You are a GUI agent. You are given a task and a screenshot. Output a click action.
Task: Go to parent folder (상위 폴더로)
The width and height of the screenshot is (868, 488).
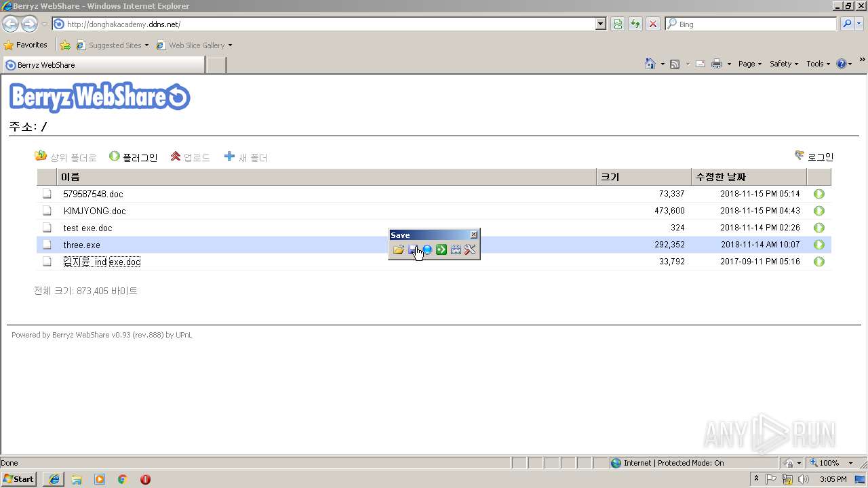pos(66,157)
